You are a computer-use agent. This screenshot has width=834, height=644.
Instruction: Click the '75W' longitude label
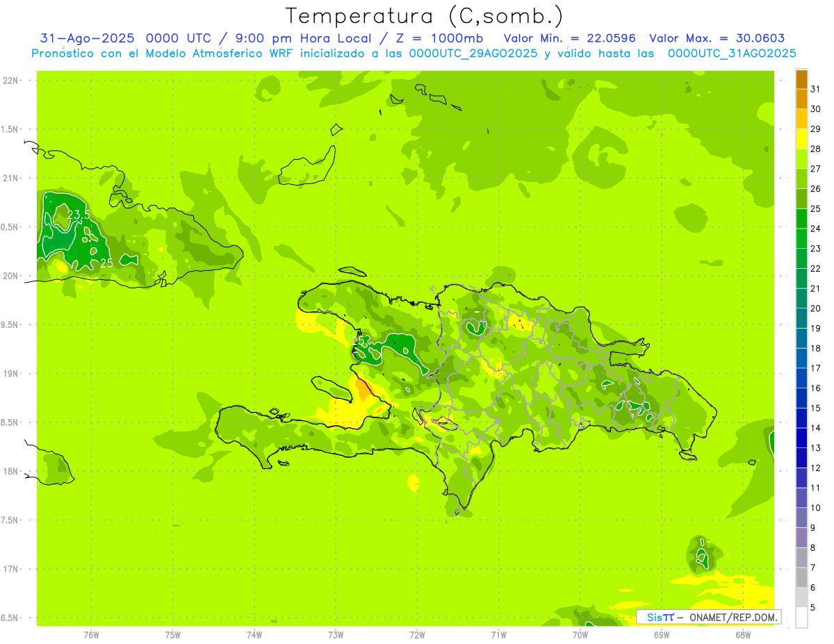(173, 634)
